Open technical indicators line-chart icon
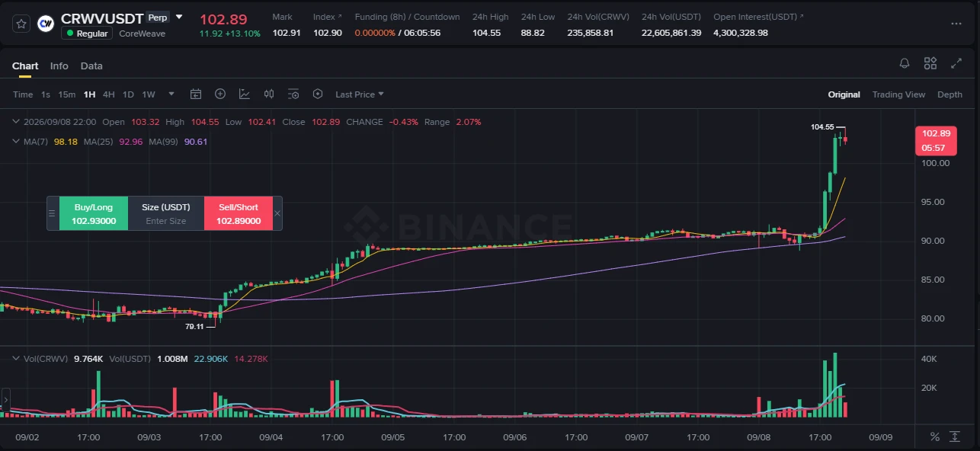 point(245,94)
